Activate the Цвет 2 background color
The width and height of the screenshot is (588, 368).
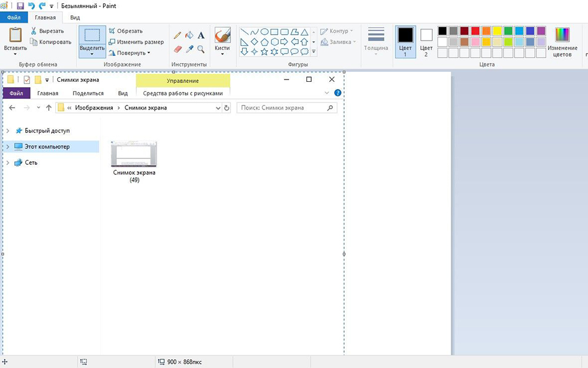tap(426, 41)
